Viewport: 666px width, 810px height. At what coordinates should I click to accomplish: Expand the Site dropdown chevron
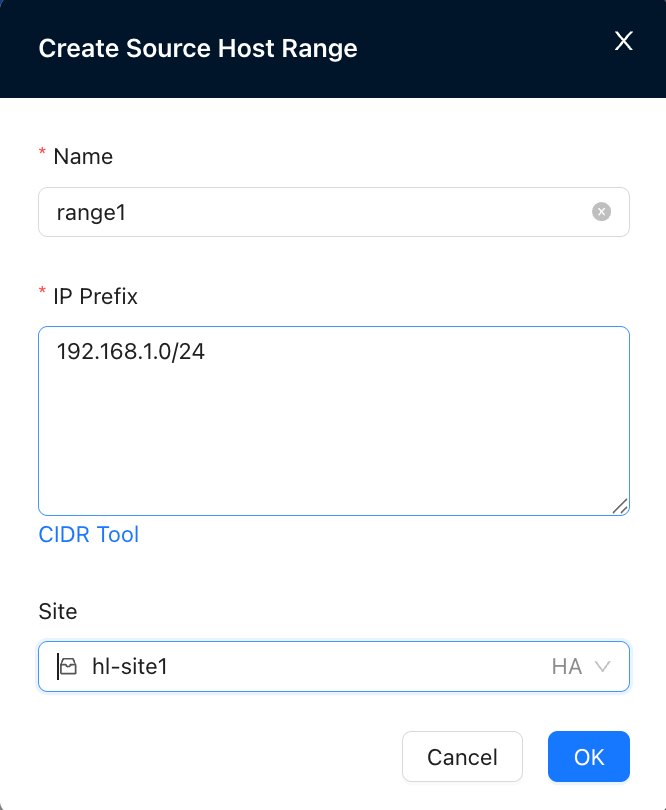tap(602, 666)
